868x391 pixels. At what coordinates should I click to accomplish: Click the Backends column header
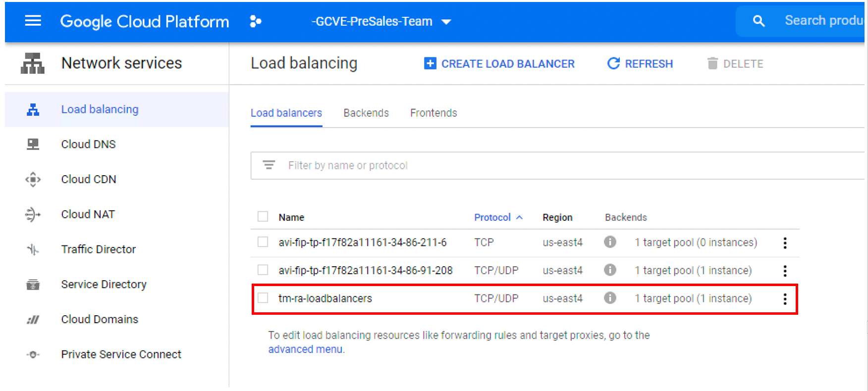[626, 217]
